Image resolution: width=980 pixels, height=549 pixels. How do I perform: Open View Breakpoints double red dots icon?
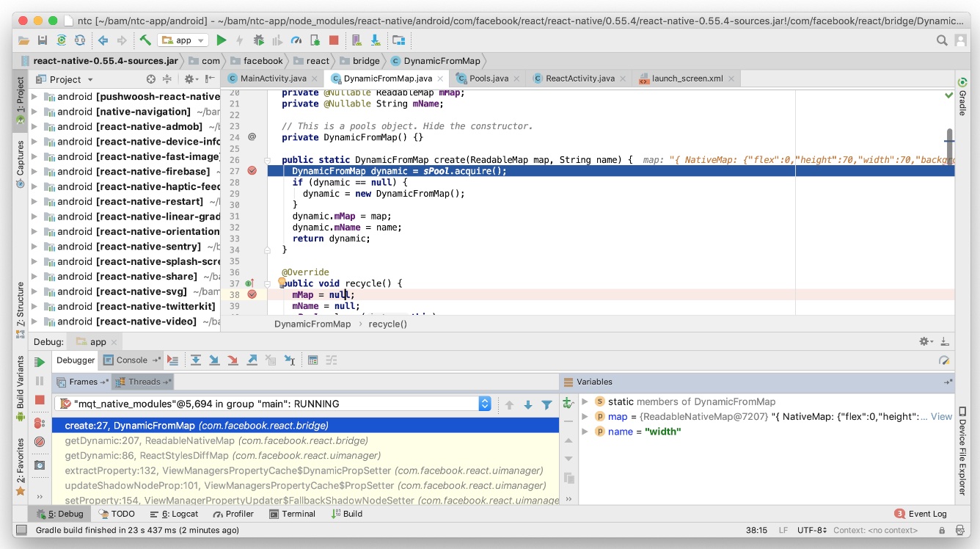40,423
